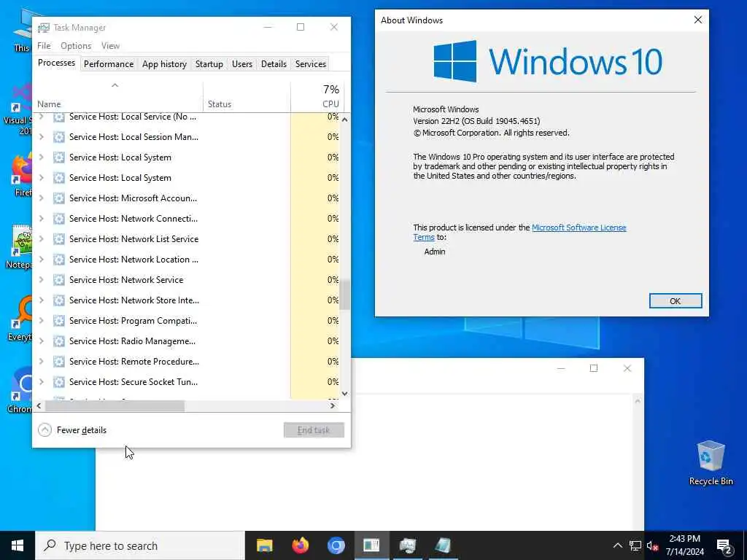Expand Service Host: Network Store Interface row

pos(42,300)
